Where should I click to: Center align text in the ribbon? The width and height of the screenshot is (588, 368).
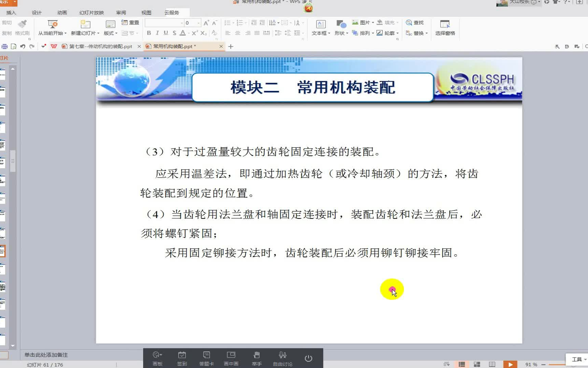pyautogui.click(x=238, y=33)
